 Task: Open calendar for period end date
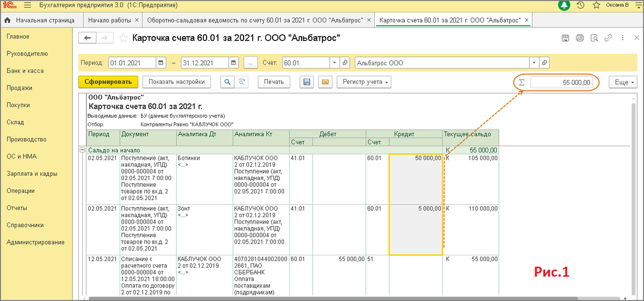click(234, 63)
